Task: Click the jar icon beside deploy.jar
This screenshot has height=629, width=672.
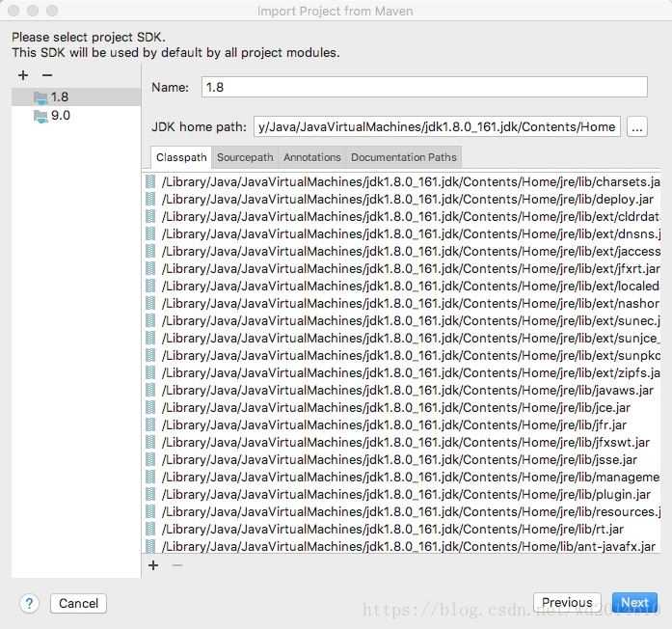Action: point(150,200)
